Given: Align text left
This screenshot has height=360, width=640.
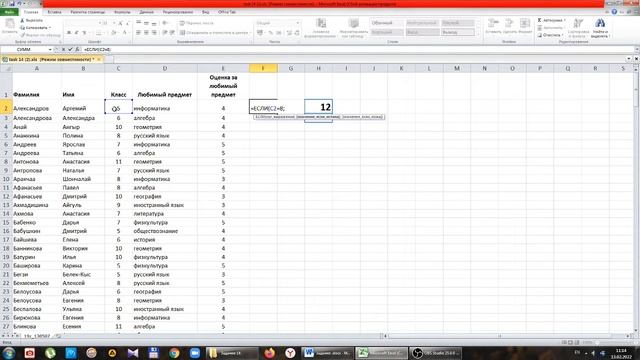Looking at the screenshot, I should point(138,33).
